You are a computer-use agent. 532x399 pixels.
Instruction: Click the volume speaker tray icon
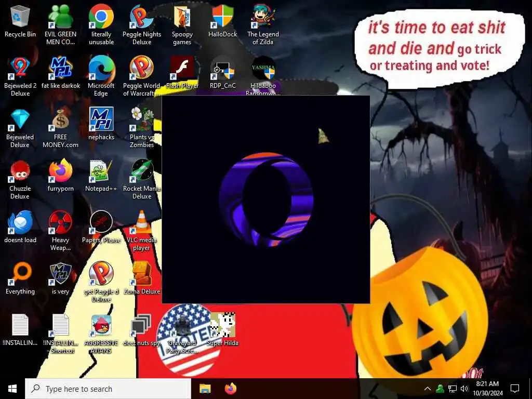click(464, 389)
